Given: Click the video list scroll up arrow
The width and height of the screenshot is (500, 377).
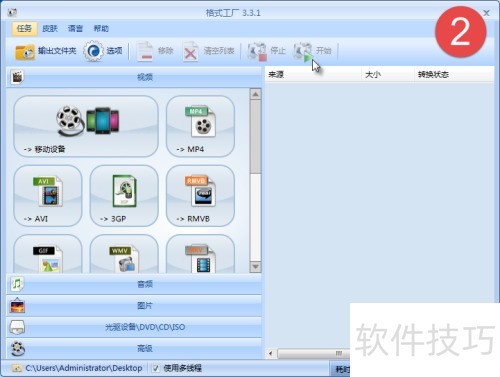Looking at the screenshot, I should (x=255, y=95).
